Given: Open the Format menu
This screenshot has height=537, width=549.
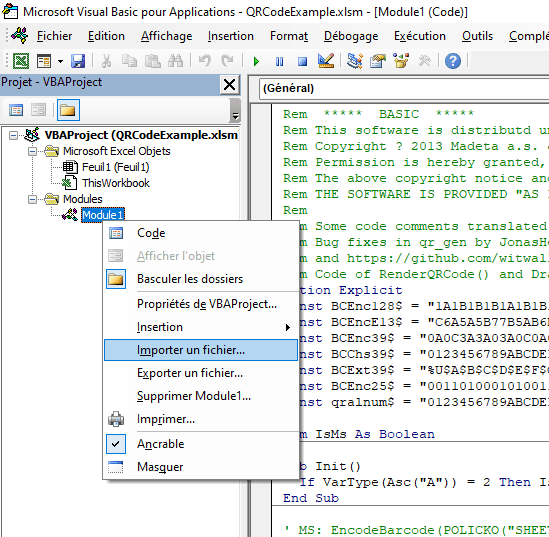Looking at the screenshot, I should click(x=289, y=36).
